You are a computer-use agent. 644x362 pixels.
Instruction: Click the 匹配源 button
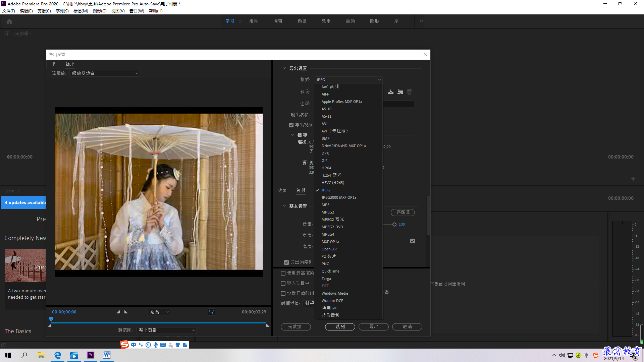403,213
